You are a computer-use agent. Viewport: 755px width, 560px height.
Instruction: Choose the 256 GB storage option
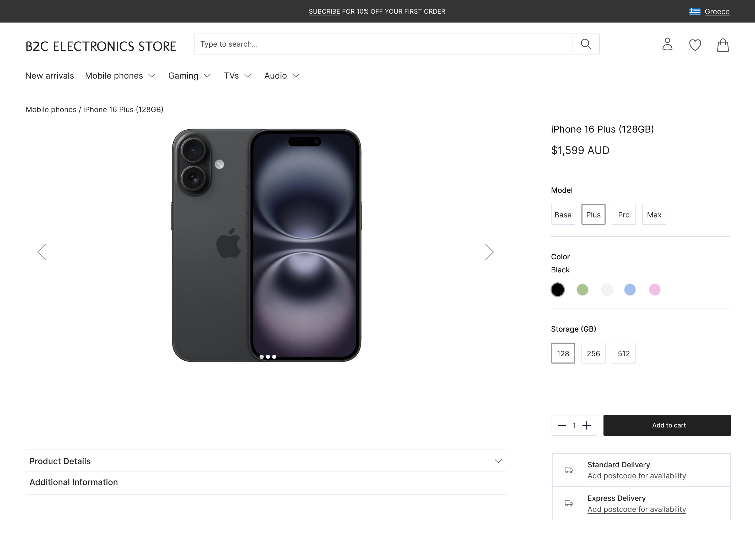[593, 354]
